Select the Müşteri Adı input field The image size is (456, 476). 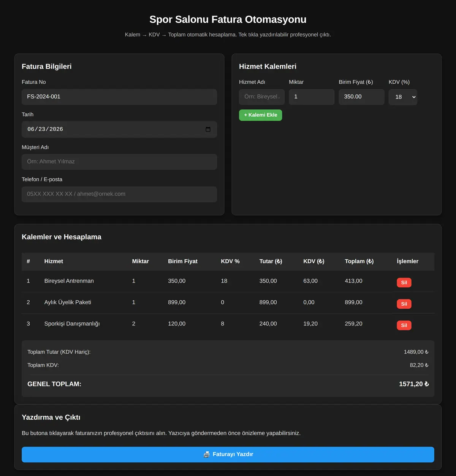tap(119, 162)
